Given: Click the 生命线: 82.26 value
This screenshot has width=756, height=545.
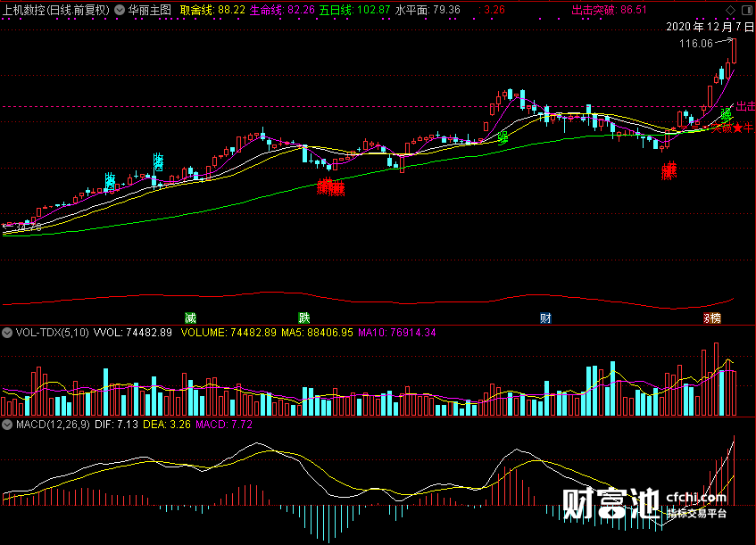Looking at the screenshot, I should (x=282, y=10).
